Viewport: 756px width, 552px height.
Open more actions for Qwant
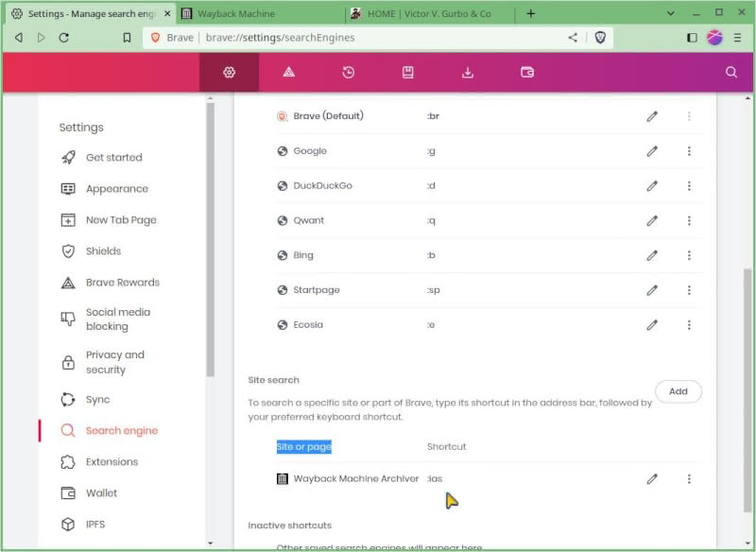[x=689, y=221]
